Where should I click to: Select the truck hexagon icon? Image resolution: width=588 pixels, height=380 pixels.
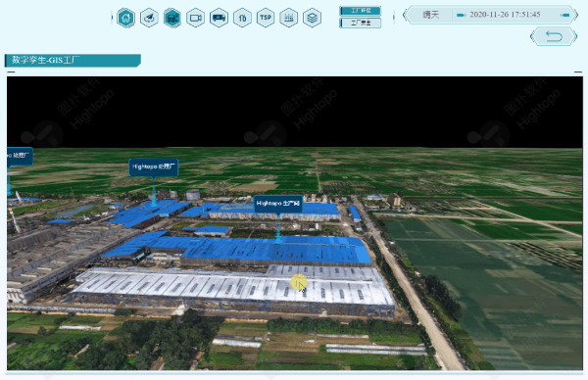[x=219, y=18]
